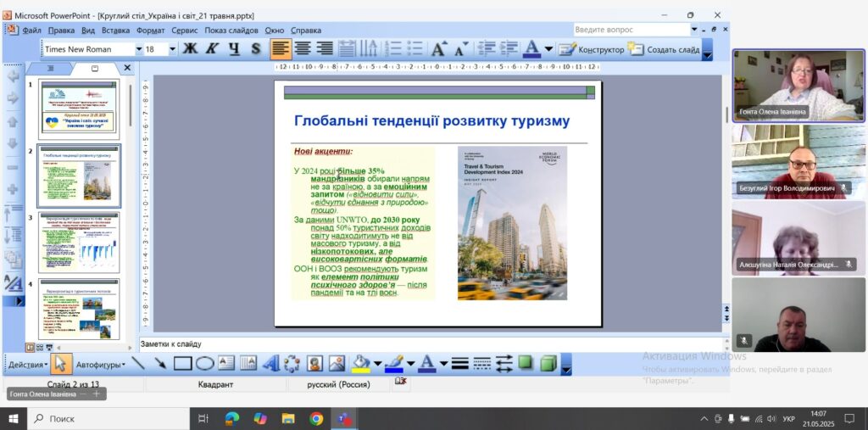Select the Rectangle drawing tool
The height and width of the screenshot is (430, 868).
pos(182,364)
